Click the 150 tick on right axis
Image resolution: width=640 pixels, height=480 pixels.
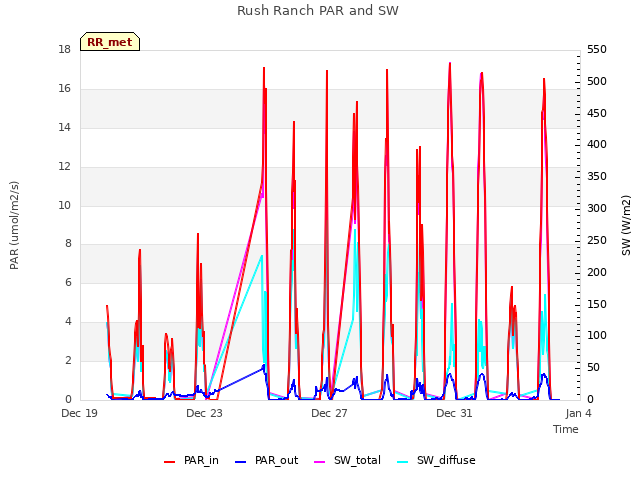[x=597, y=304]
